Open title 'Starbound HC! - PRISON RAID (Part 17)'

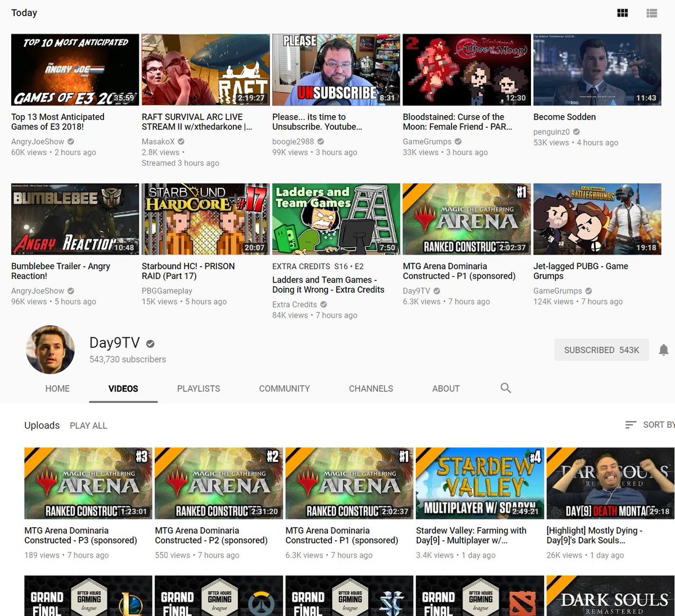coord(188,271)
